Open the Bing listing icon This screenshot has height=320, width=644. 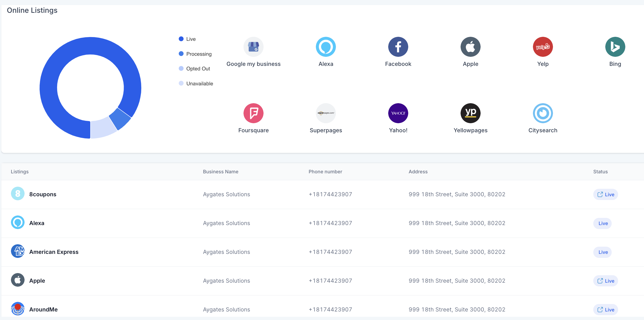click(615, 47)
